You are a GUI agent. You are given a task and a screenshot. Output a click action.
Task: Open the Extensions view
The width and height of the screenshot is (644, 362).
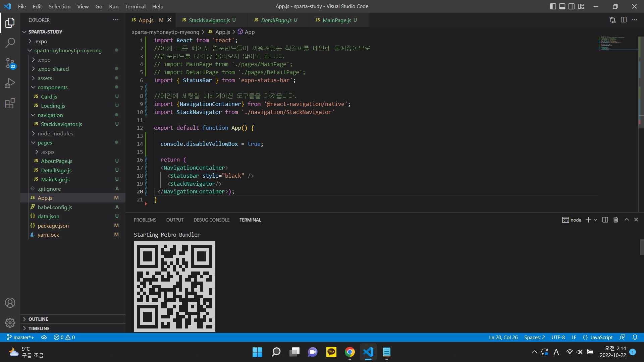10,103
